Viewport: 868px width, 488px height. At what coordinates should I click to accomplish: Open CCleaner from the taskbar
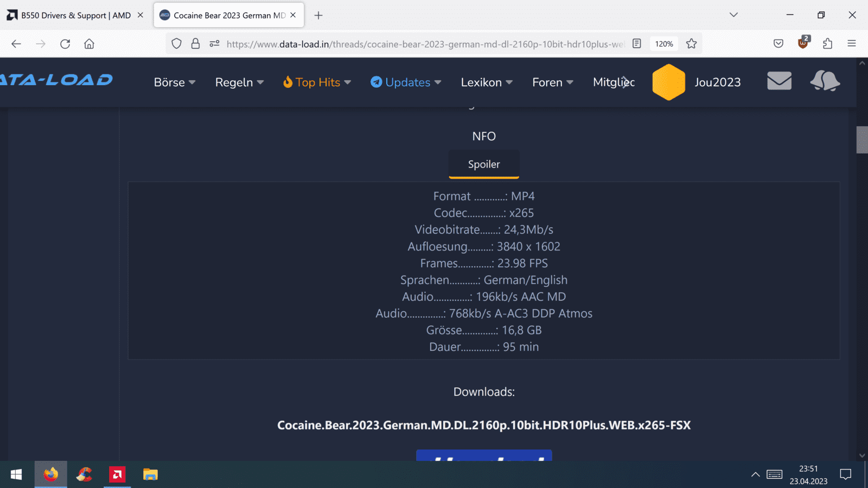point(84,474)
